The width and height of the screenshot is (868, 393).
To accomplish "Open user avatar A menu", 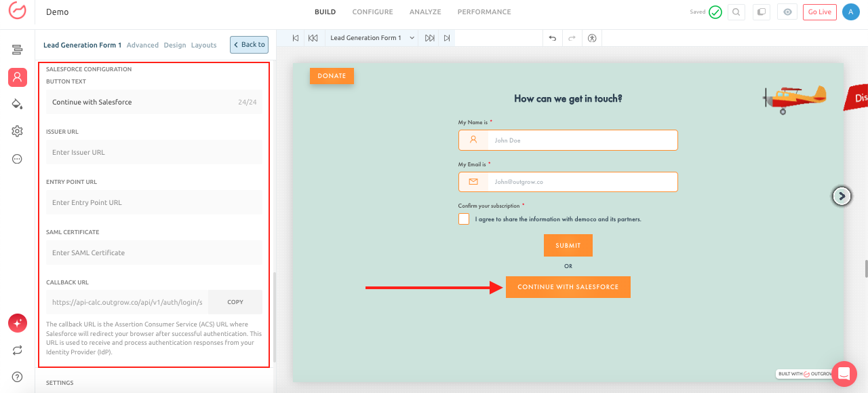I will click(851, 12).
